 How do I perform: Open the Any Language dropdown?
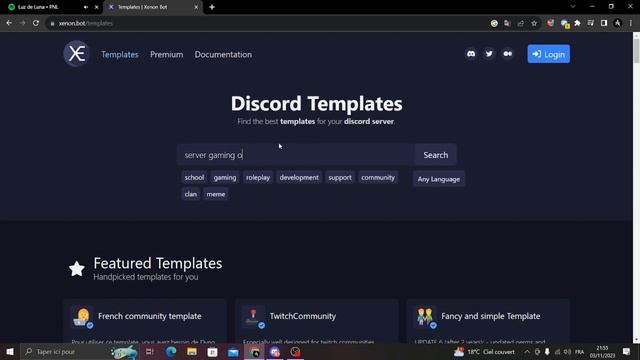(439, 179)
